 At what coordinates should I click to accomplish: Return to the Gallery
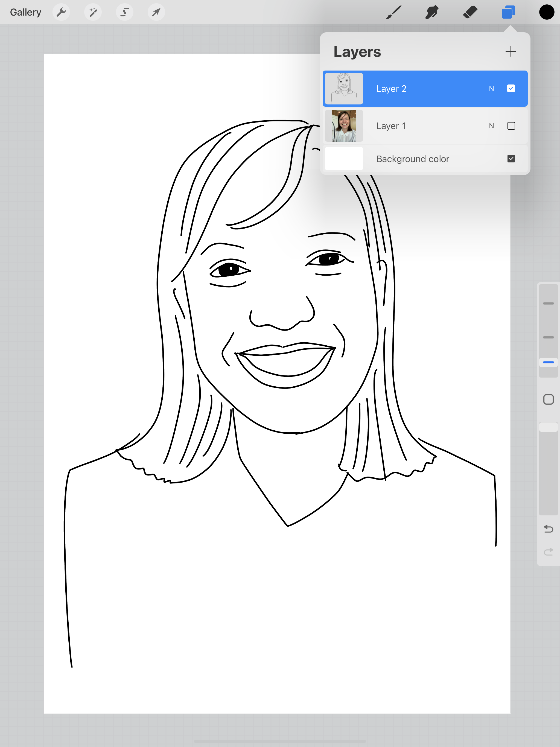coord(26,13)
